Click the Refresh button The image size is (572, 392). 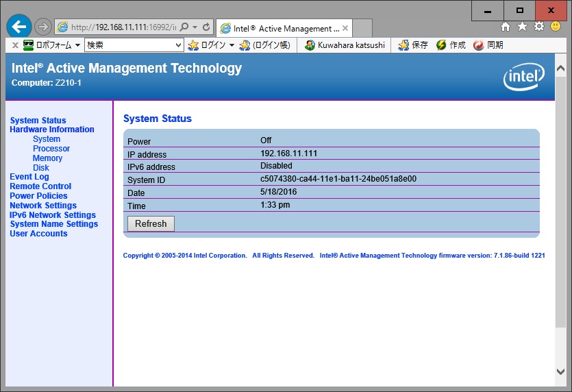tap(151, 223)
